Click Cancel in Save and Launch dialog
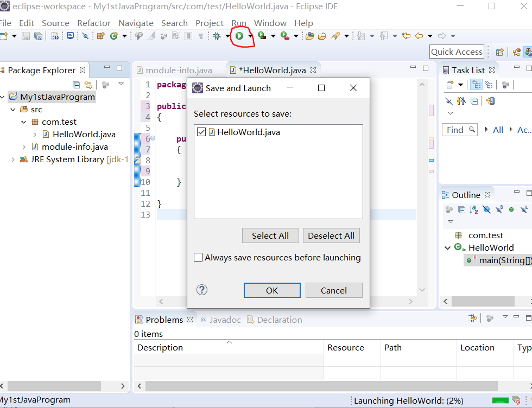 (x=334, y=290)
